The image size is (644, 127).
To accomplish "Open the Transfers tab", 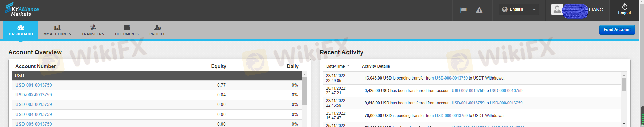I will point(93,30).
